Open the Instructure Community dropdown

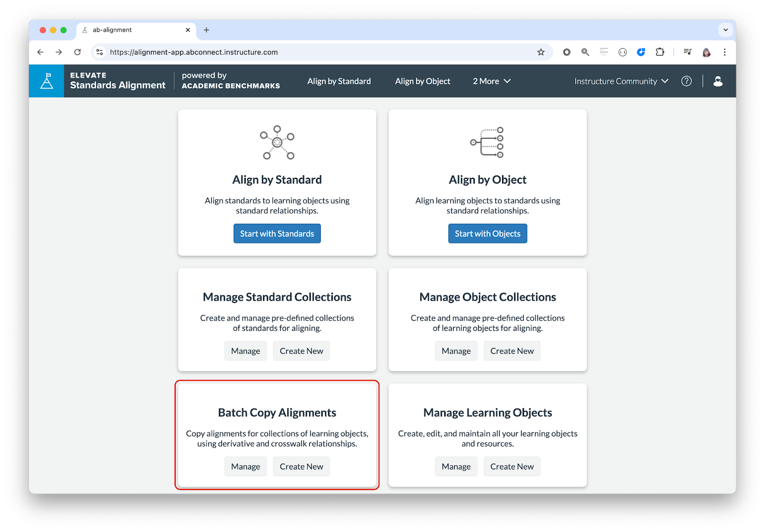(622, 81)
